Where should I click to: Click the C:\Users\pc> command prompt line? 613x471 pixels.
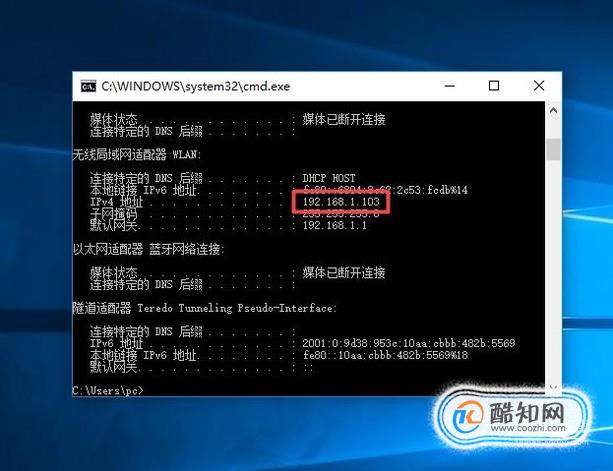pyautogui.click(x=108, y=390)
